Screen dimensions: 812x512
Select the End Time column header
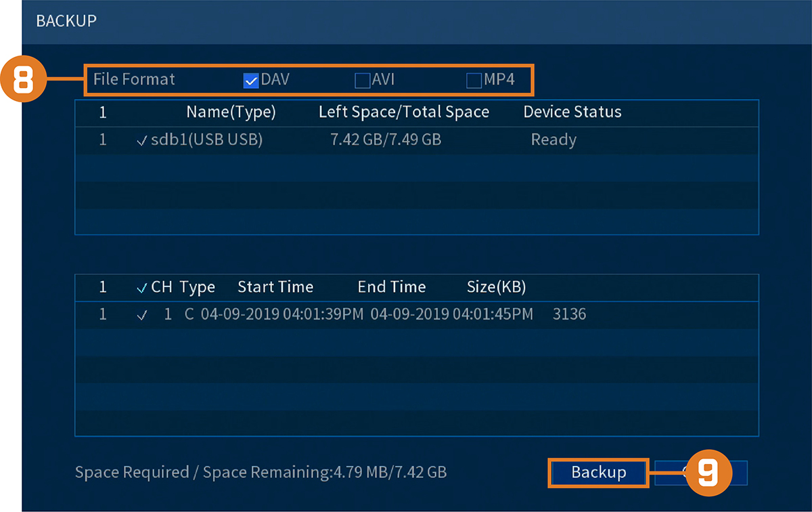[392, 287]
